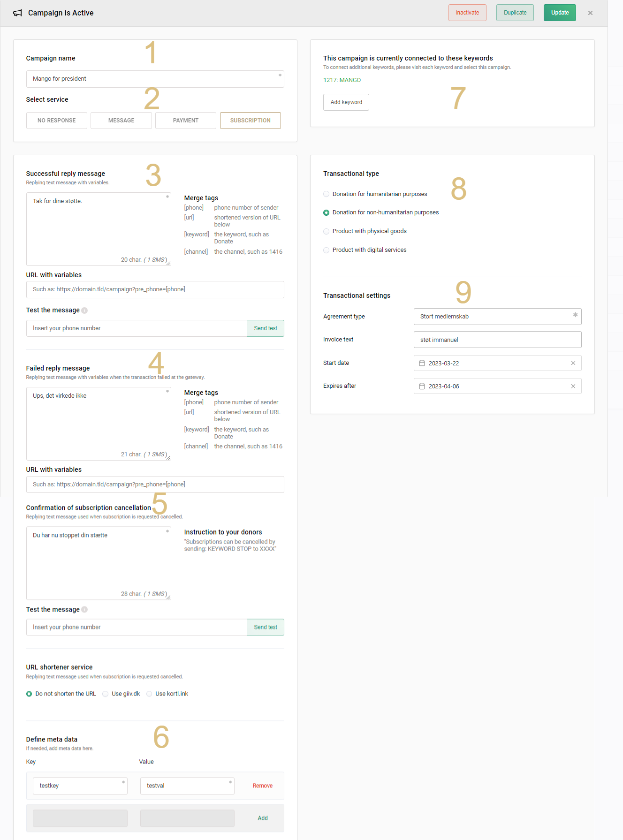Select the SUBSCRIPTION service
The image size is (623, 840).
click(x=251, y=121)
